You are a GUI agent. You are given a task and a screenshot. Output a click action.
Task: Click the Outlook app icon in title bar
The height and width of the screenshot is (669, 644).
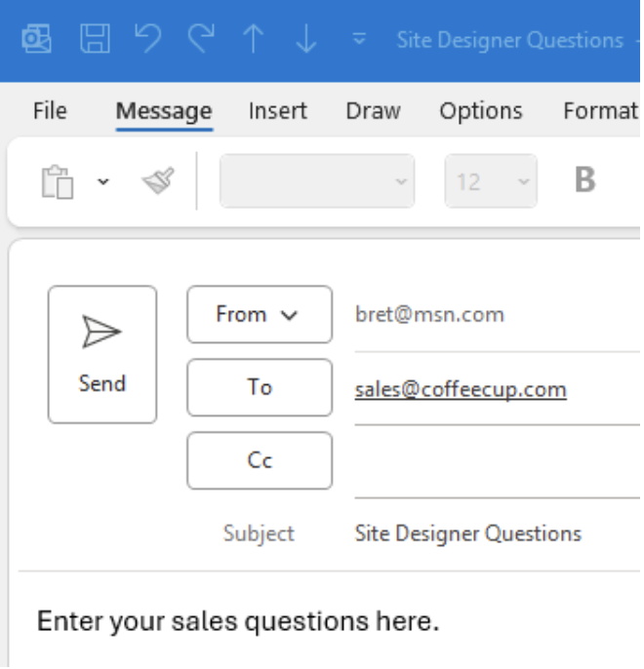pyautogui.click(x=37, y=39)
